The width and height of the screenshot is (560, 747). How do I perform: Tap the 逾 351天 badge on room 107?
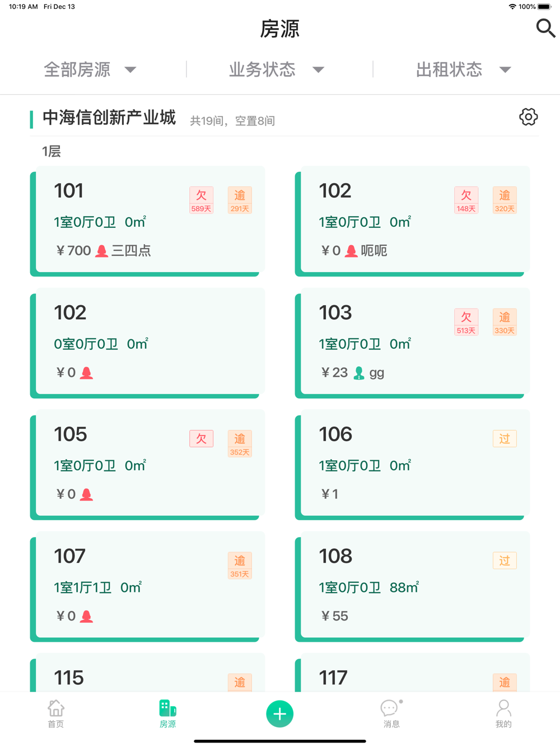[x=240, y=566]
